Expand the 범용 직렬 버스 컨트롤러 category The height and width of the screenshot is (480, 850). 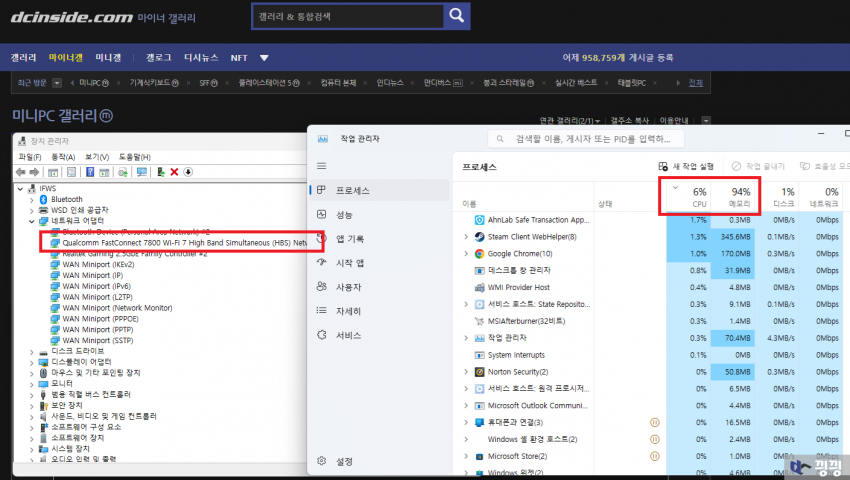(31, 395)
